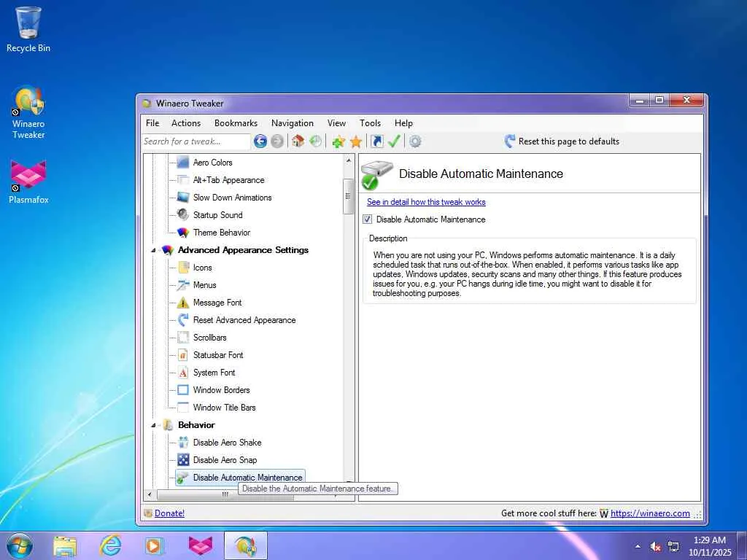
Task: Open the clock showing 1:29 AM
Action: pyautogui.click(x=709, y=546)
